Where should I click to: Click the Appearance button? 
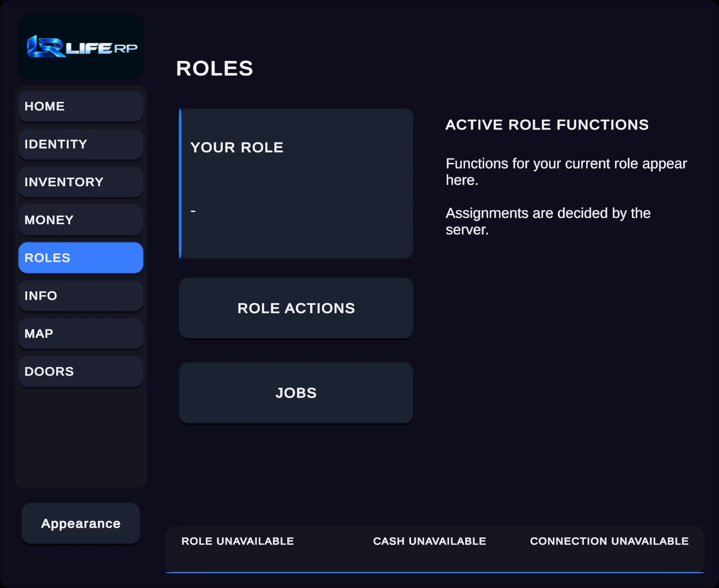81,523
